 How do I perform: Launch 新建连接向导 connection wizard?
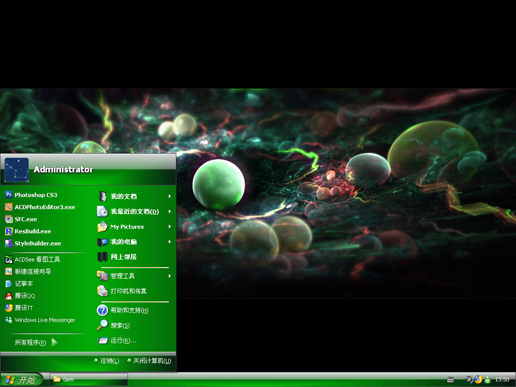coord(28,271)
